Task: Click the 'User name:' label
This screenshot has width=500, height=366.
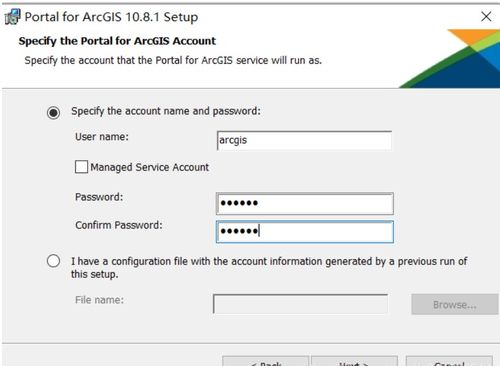Action: [x=102, y=137]
